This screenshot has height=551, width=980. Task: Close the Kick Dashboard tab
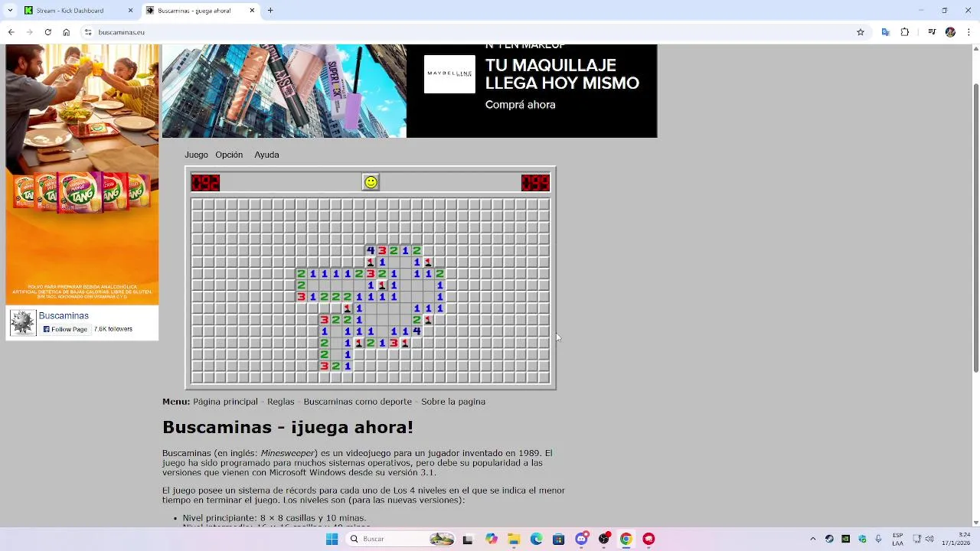tap(130, 11)
